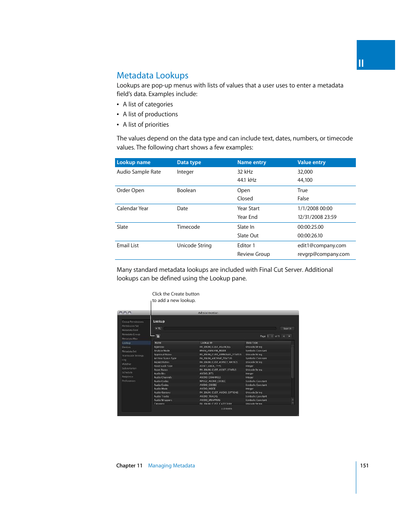Click the AUDIO_CHANNELS lookup ID cell
The height and width of the screenshot is (532, 411).
210,377
